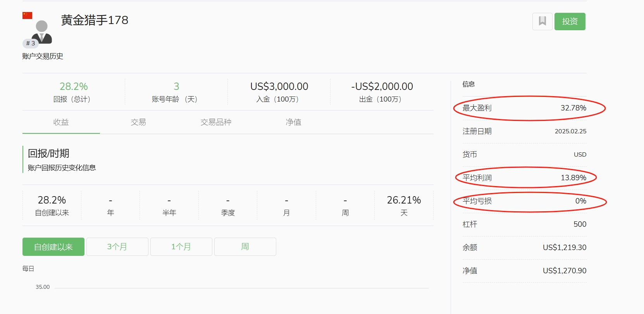The height and width of the screenshot is (314, 644).
Task: Click the 28.2% 回报 (总计) value
Action: [x=74, y=86]
